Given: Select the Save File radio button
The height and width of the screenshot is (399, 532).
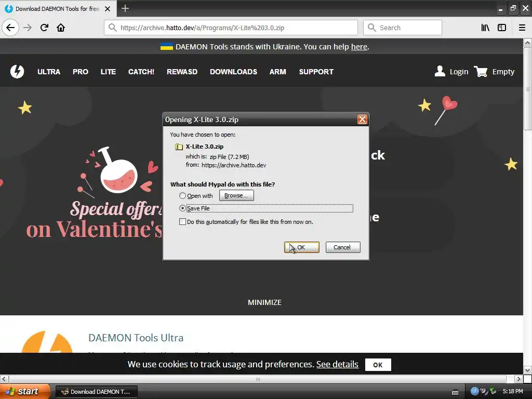Looking at the screenshot, I should [x=182, y=208].
